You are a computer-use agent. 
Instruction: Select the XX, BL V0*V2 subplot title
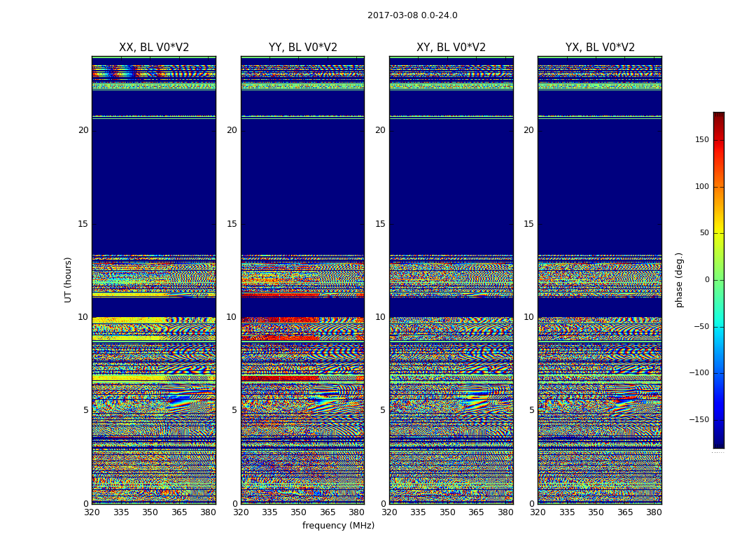(154, 48)
